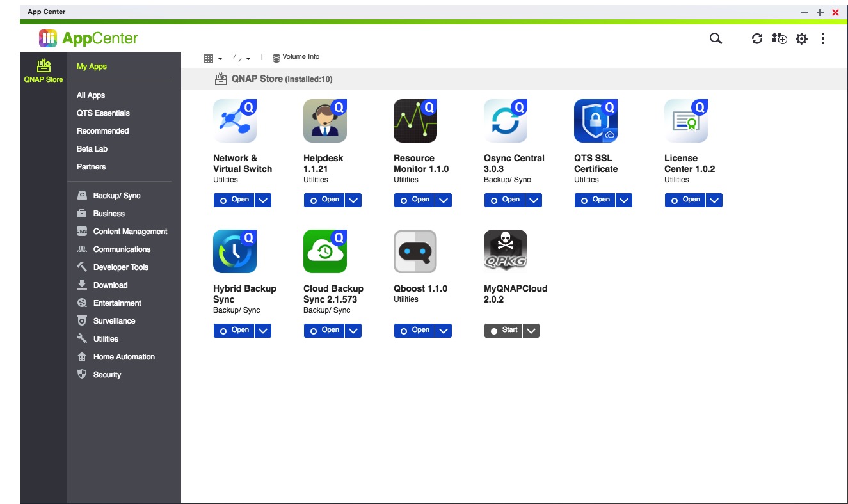Click the MyQNAPCloud 2.0.2 title

515,294
